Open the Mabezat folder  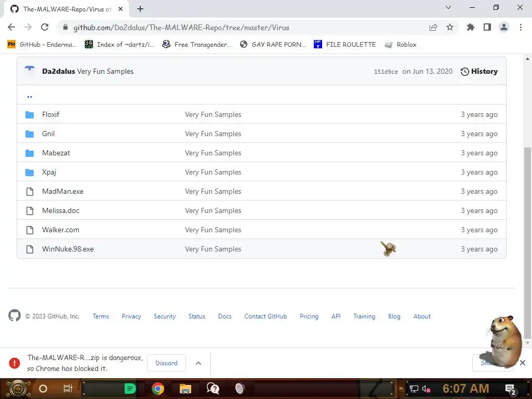coord(56,153)
